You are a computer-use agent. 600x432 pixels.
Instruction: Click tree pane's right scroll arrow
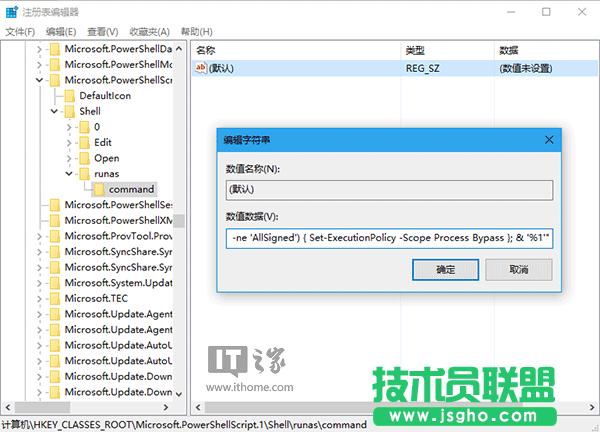tap(166, 408)
